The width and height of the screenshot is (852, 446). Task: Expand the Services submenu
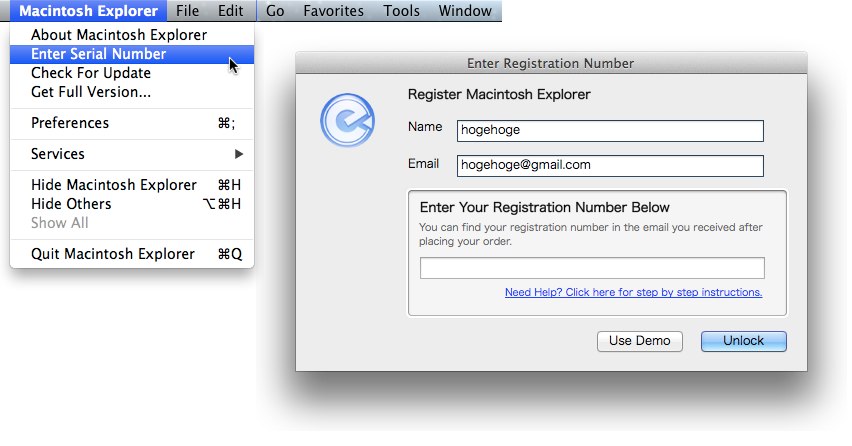point(132,154)
